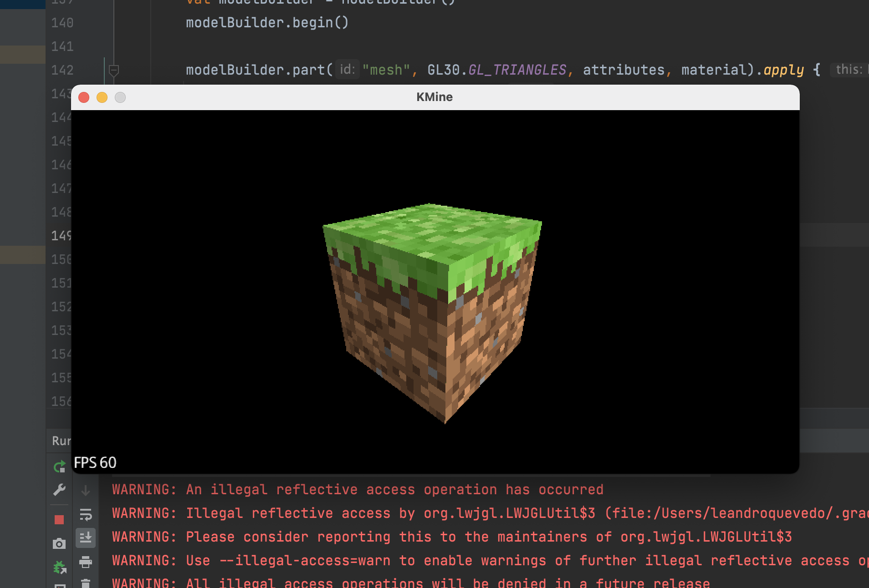
Task: Click on modelBuilder.begin() code line
Action: pos(267,23)
